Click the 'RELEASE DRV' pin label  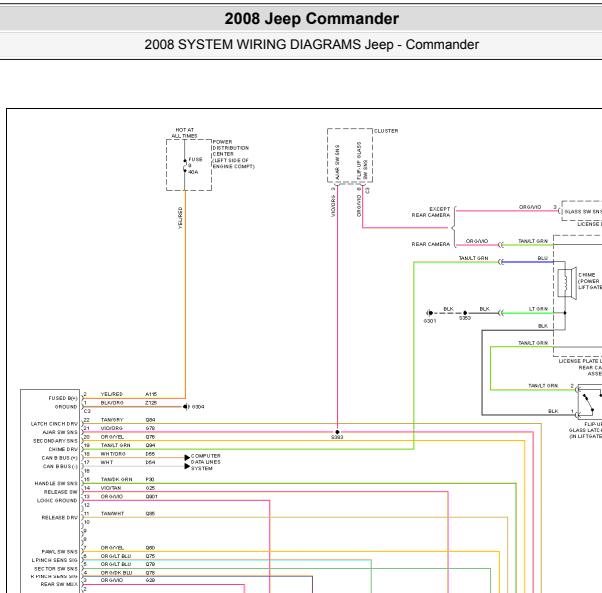[x=60, y=517]
